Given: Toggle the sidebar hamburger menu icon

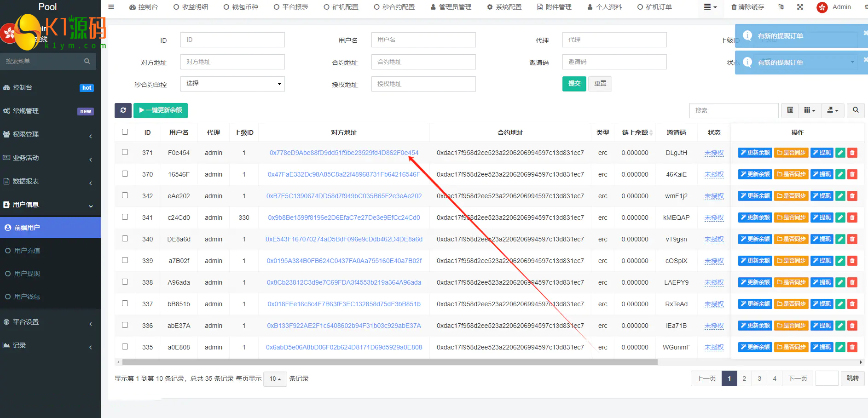Looking at the screenshot, I should pos(111,7).
